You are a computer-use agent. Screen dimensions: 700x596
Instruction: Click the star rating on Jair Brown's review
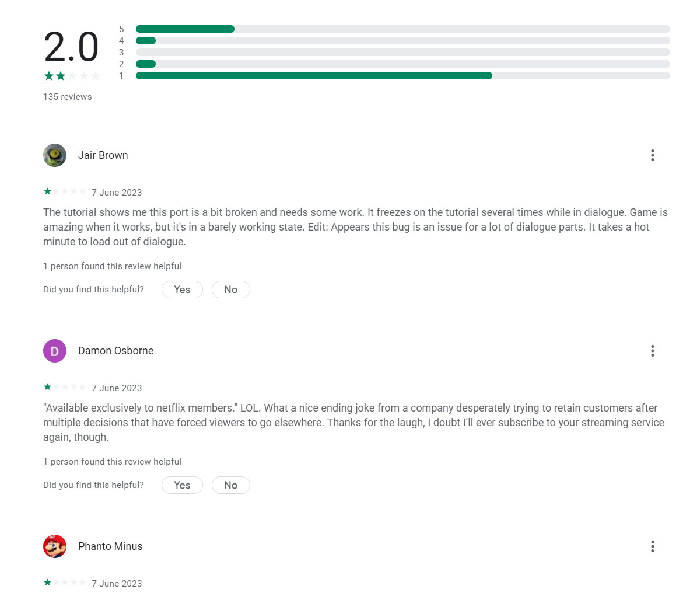[65, 191]
